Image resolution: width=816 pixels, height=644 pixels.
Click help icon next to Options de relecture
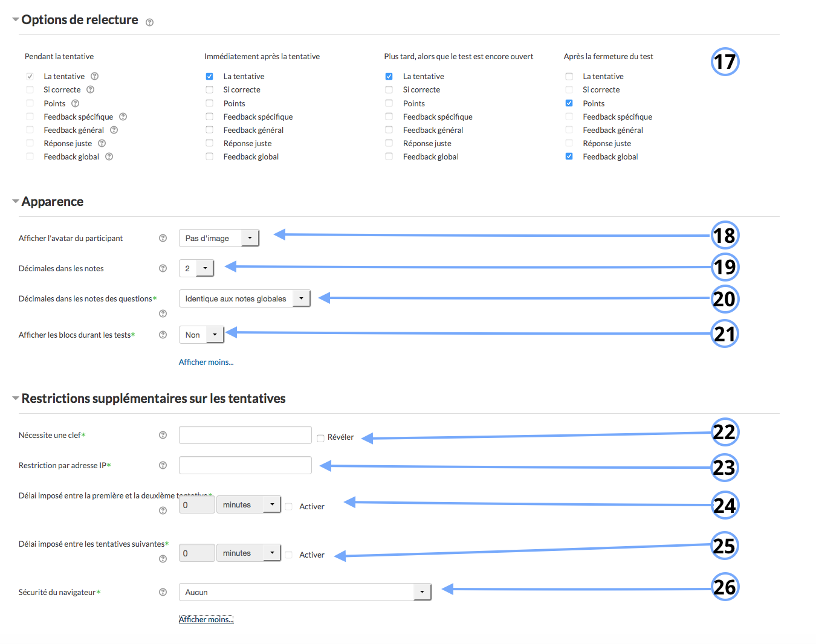(x=149, y=22)
